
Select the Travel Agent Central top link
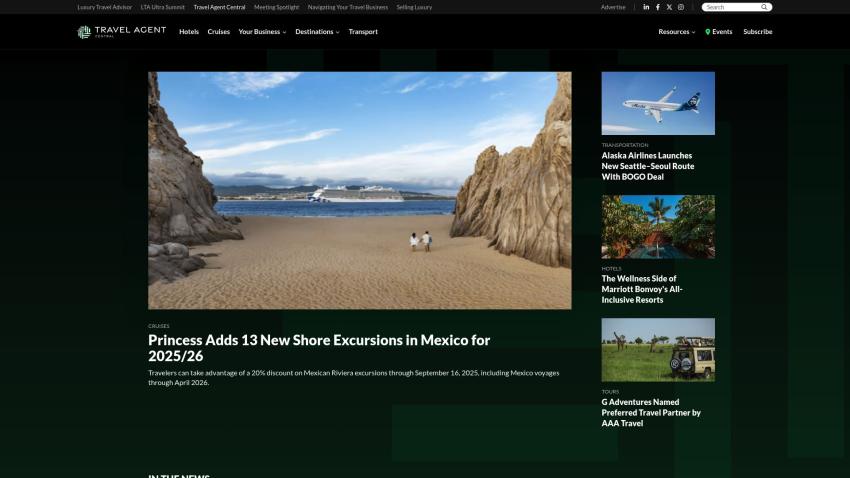coord(220,7)
